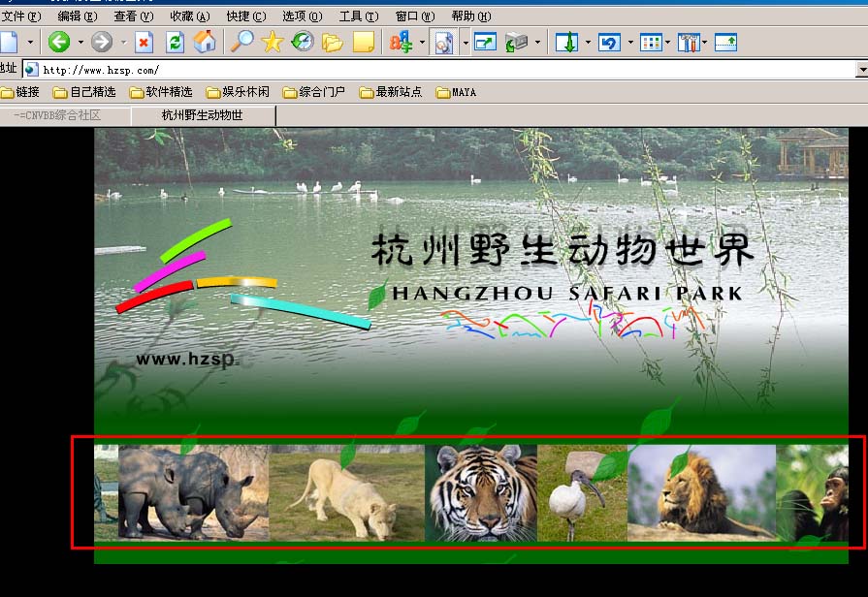The image size is (868, 597).
Task: Click the page icon in the address bar
Action: click(x=31, y=70)
